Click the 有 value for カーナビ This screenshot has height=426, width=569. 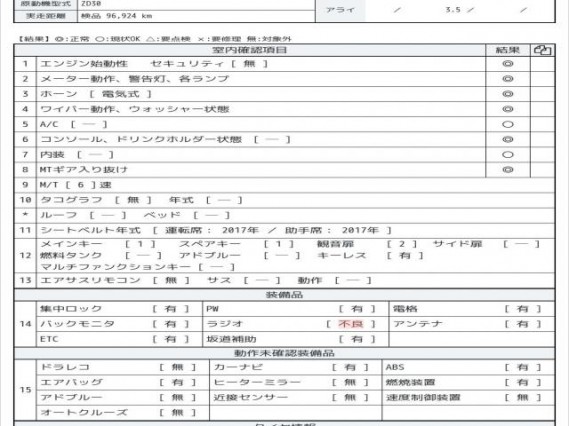click(x=350, y=367)
